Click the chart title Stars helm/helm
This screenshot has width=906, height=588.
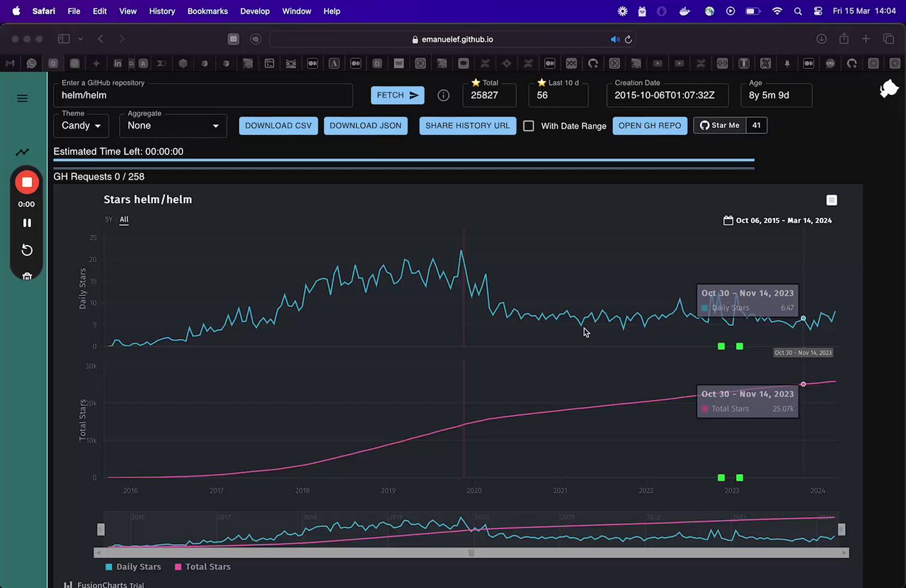tap(148, 200)
